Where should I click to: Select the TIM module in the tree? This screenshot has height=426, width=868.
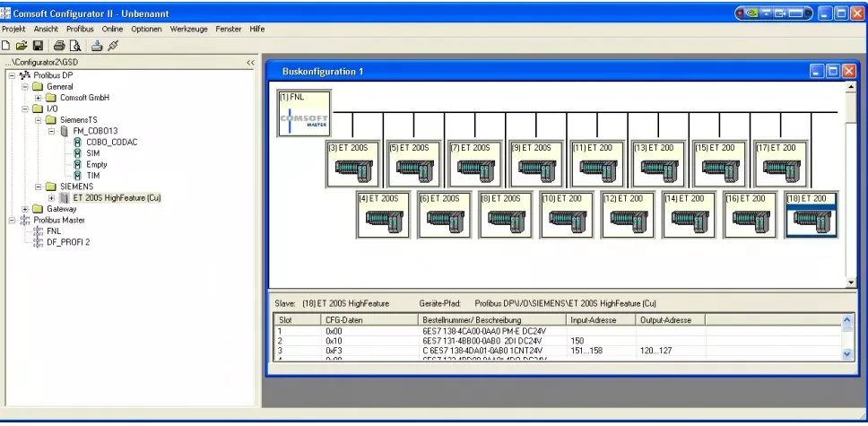(93, 176)
